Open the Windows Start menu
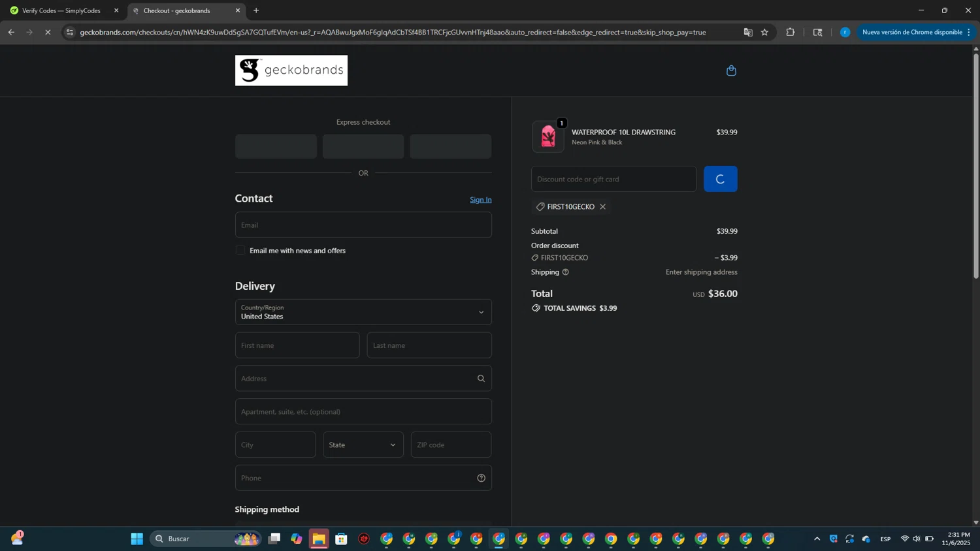 tap(137, 539)
